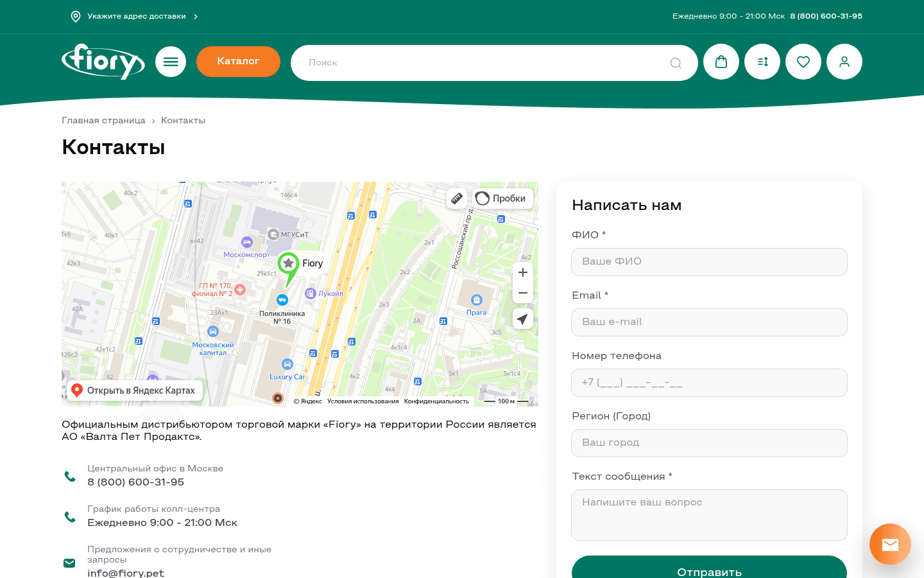This screenshot has width=924, height=578.
Task: Click Конфиденциальность map link
Action: pyautogui.click(x=436, y=401)
